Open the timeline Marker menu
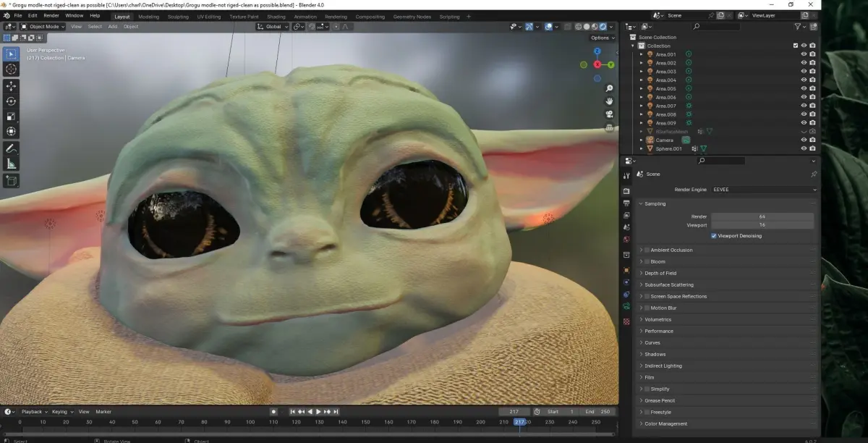Viewport: 868px width, 443px height. pos(103,412)
